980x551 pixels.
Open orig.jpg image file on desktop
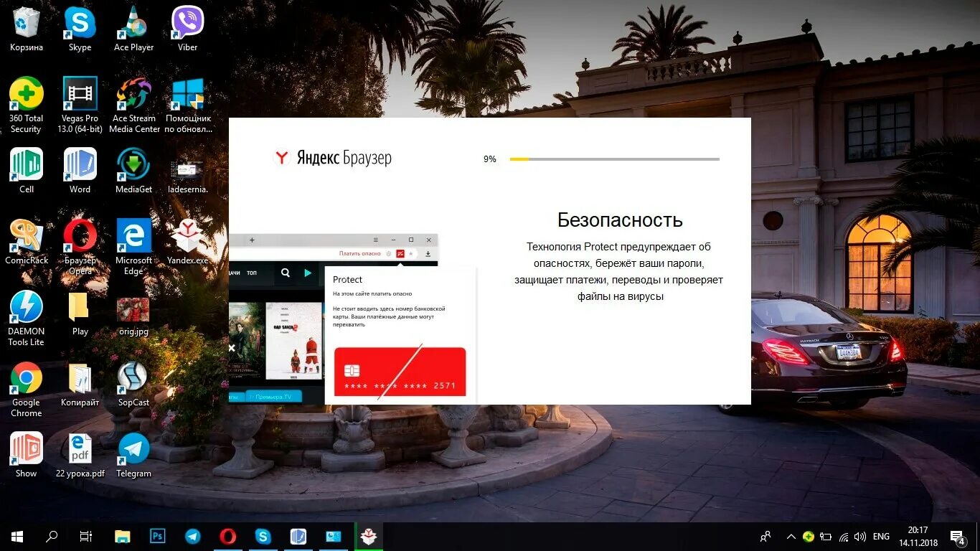click(x=133, y=316)
